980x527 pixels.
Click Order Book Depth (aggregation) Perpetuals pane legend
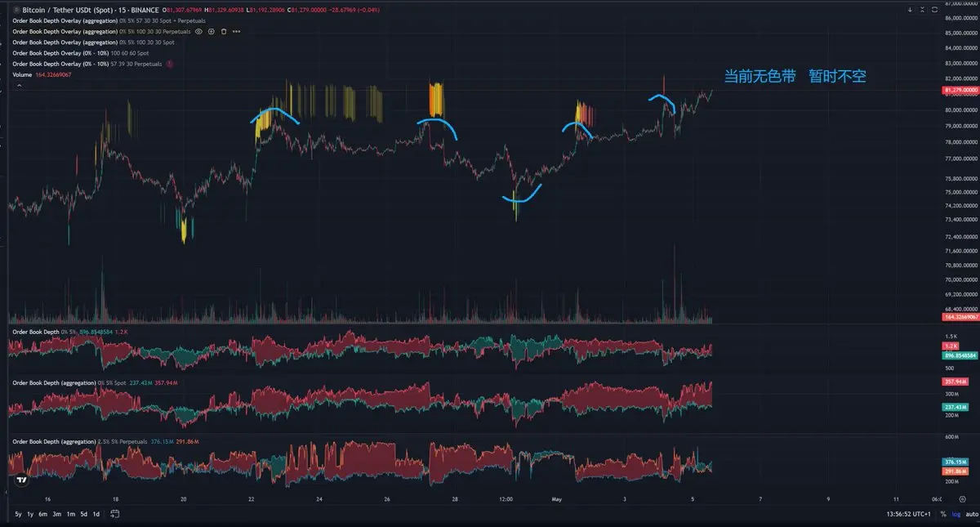106,441
